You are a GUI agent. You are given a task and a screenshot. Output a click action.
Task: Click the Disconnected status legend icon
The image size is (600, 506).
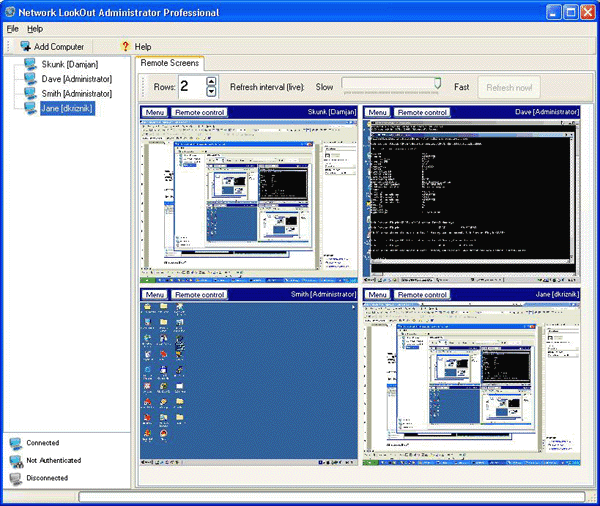click(x=15, y=479)
